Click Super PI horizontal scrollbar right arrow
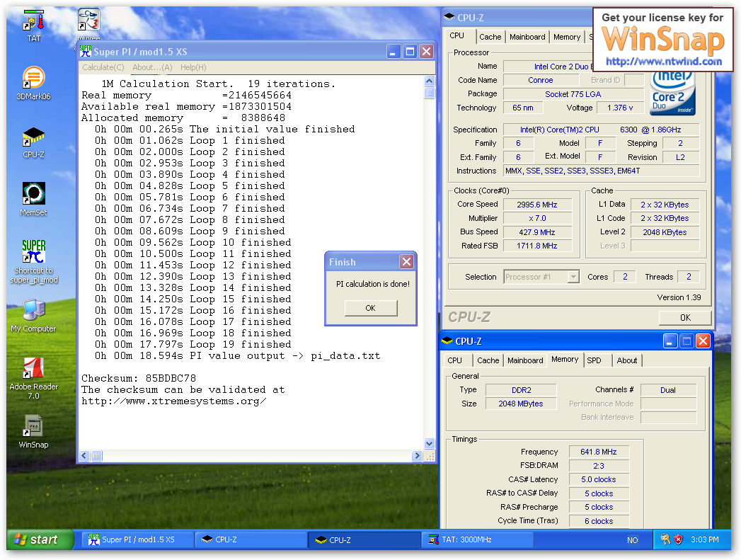 coord(417,455)
